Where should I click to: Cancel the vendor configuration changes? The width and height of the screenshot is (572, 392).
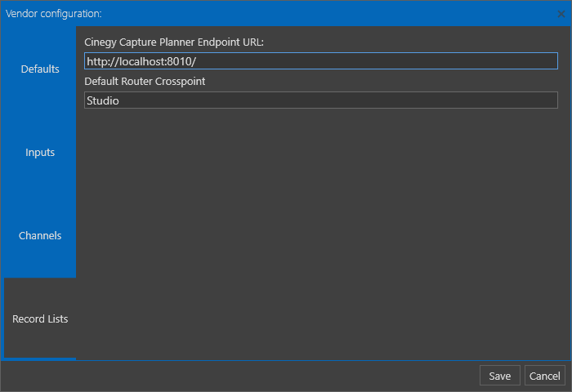pyautogui.click(x=545, y=376)
